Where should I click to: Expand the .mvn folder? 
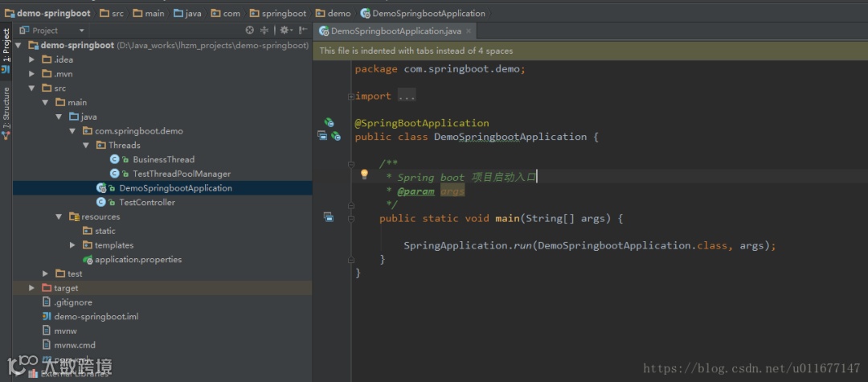32,74
